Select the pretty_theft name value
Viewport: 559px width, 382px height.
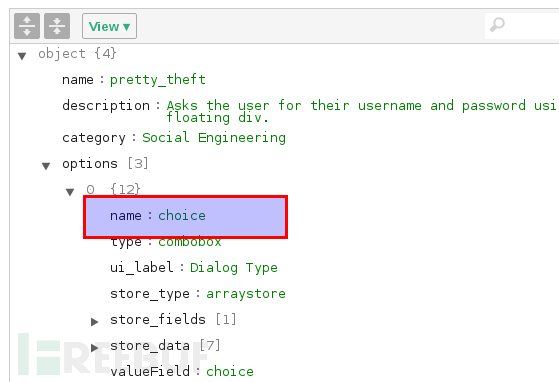[x=158, y=79]
